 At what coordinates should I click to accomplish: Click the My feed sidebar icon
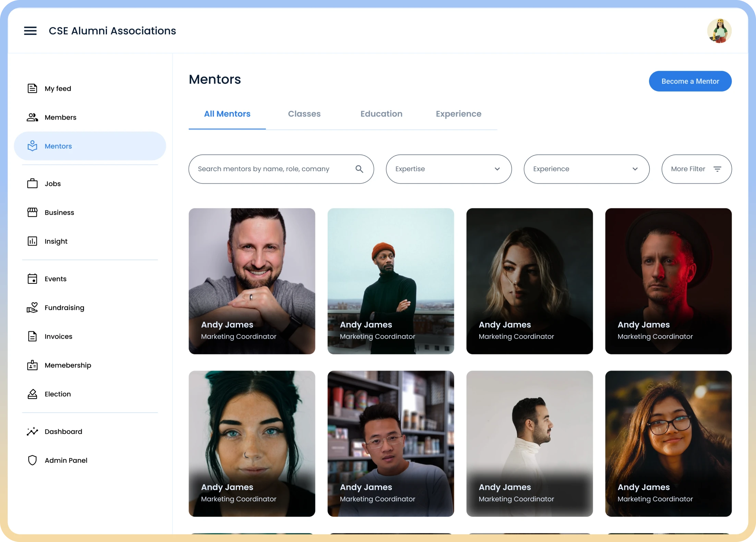(32, 88)
